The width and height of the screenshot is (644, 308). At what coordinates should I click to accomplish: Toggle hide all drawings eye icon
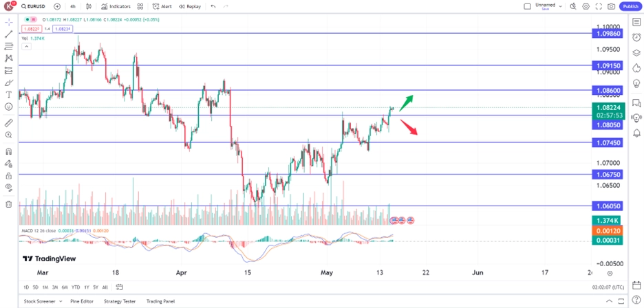tap(9, 188)
